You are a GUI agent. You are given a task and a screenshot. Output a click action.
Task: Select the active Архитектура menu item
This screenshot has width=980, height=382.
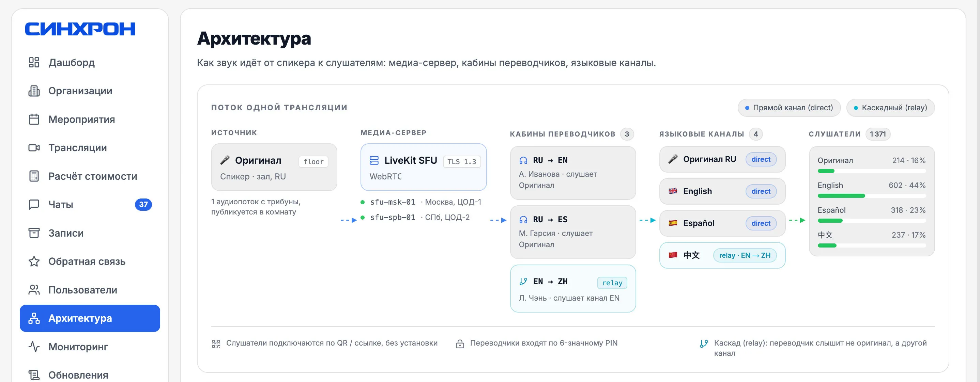(x=90, y=318)
